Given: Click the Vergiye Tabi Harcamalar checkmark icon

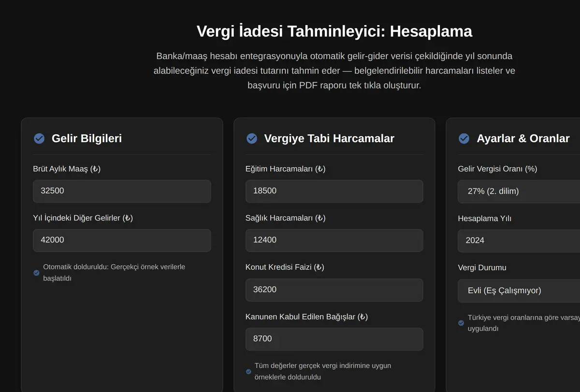Looking at the screenshot, I should (252, 139).
